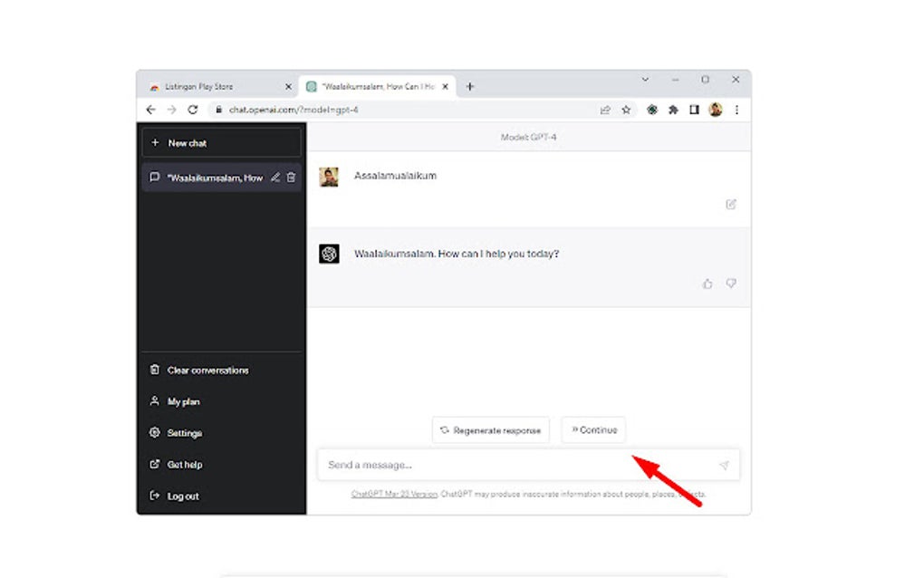Open Clear conversations using trash icon
Viewport: 924px width, 578px height.
coord(156,370)
